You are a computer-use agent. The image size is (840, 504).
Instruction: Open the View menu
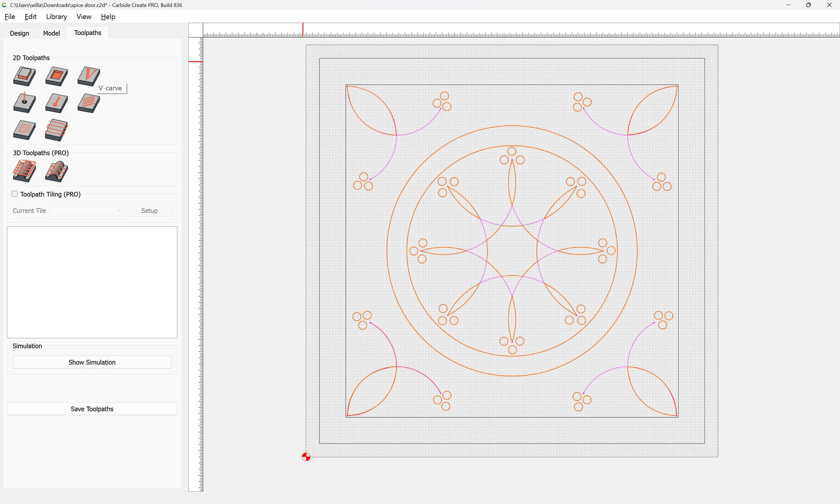(84, 17)
